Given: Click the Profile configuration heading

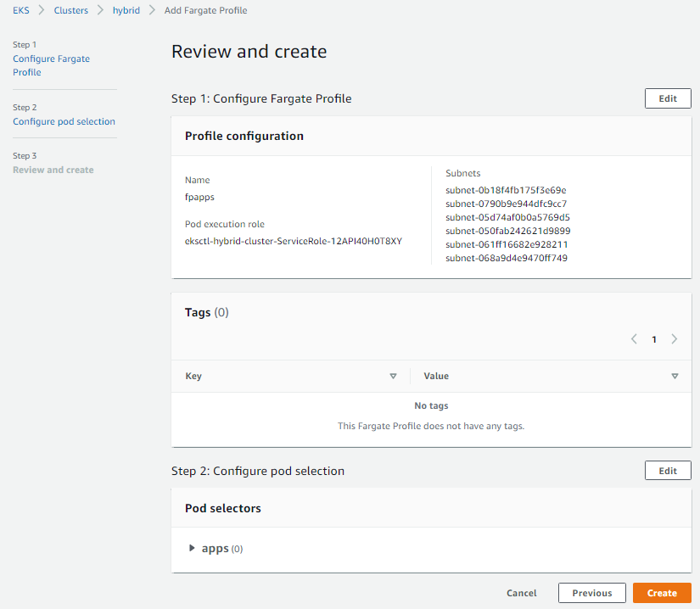Looking at the screenshot, I should point(244,136).
